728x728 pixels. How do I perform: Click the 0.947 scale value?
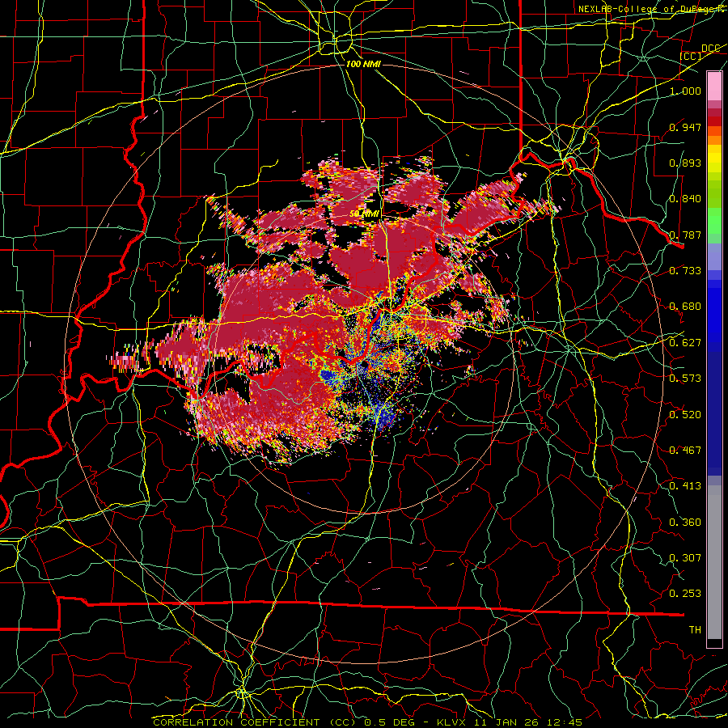click(685, 127)
